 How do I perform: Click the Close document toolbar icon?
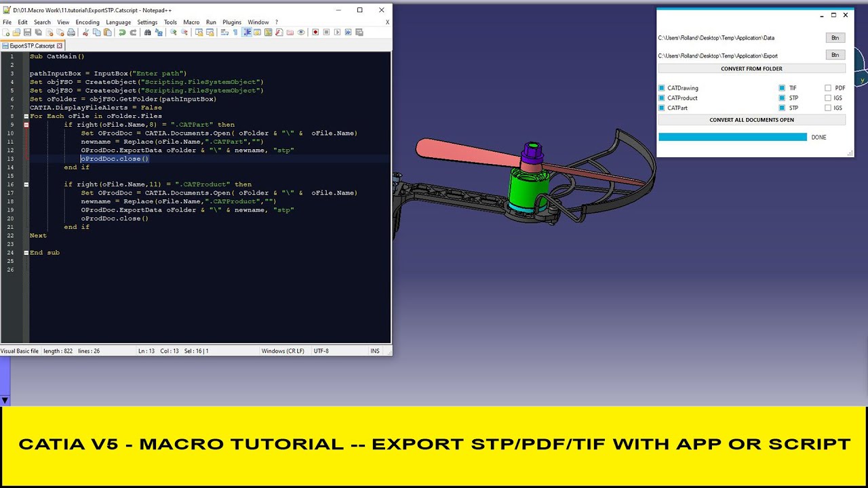point(50,33)
